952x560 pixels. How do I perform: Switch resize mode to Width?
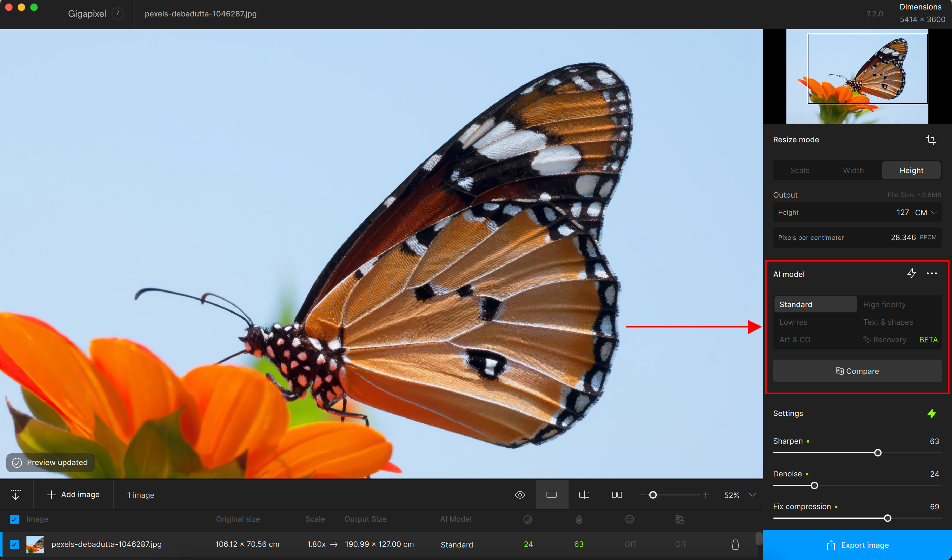pyautogui.click(x=853, y=170)
